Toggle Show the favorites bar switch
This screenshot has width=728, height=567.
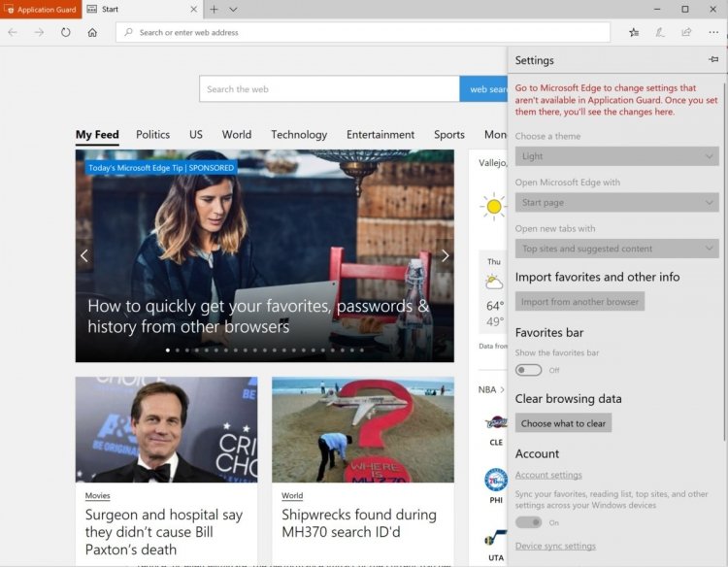pos(528,370)
